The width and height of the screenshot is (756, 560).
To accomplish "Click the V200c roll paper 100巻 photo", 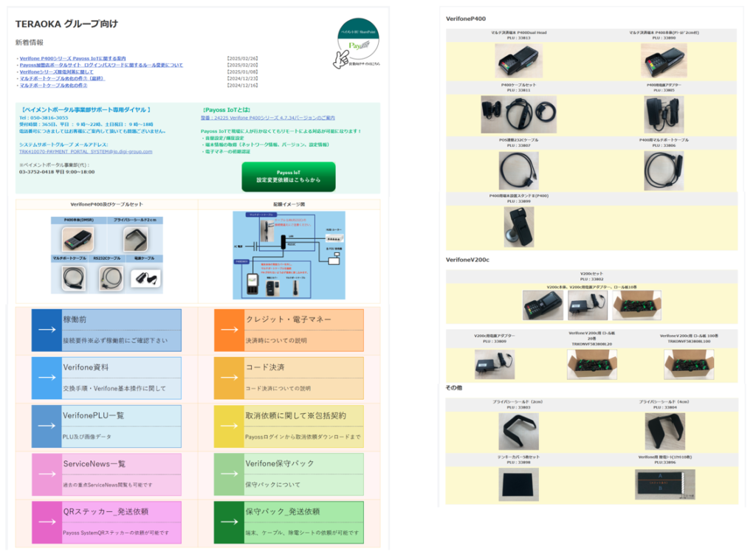I will 689,364.
